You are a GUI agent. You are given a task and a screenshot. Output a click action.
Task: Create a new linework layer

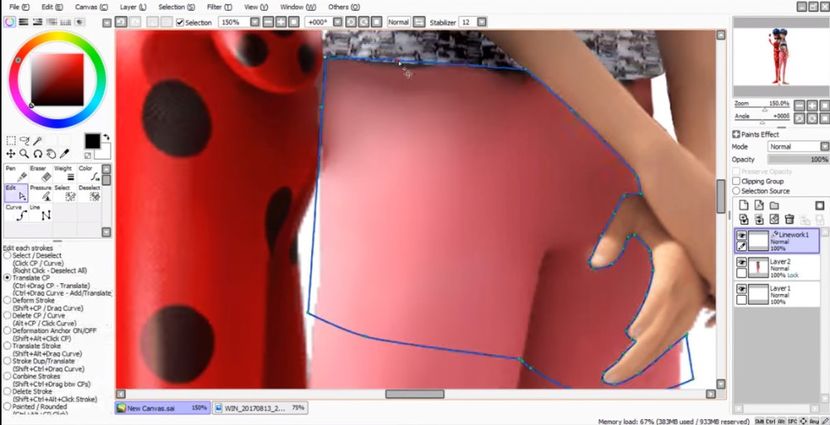tap(759, 205)
